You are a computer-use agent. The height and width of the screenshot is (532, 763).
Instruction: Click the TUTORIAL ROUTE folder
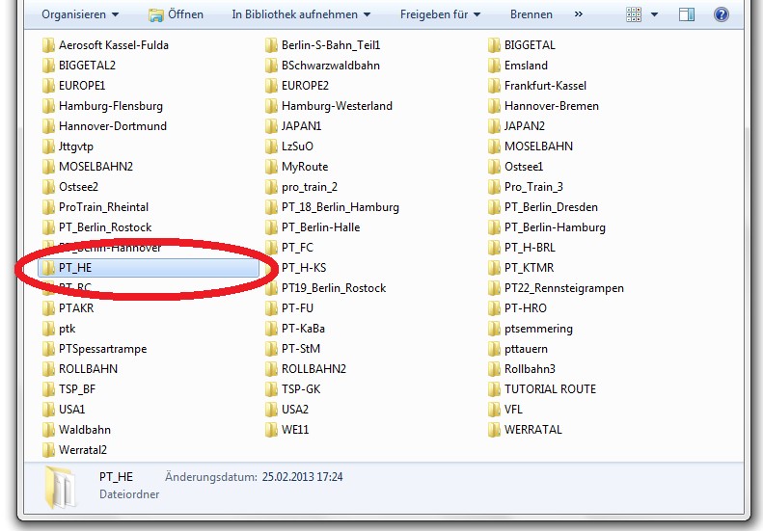[x=550, y=389]
